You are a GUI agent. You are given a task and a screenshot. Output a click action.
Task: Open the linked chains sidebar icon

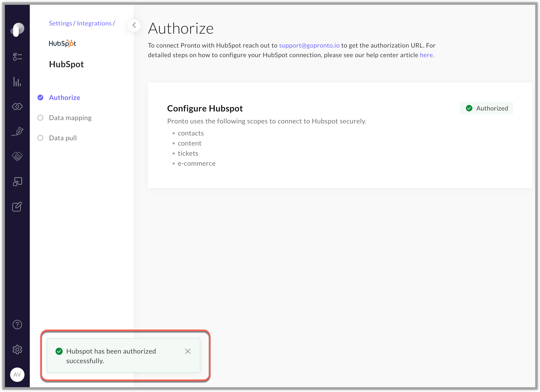pyautogui.click(x=17, y=106)
